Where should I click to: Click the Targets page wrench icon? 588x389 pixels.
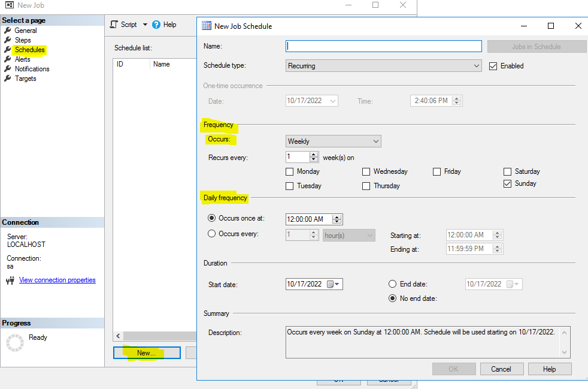[8, 79]
